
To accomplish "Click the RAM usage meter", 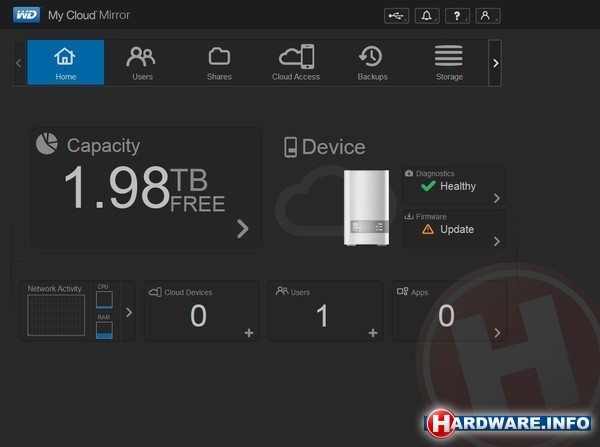I will [x=104, y=330].
